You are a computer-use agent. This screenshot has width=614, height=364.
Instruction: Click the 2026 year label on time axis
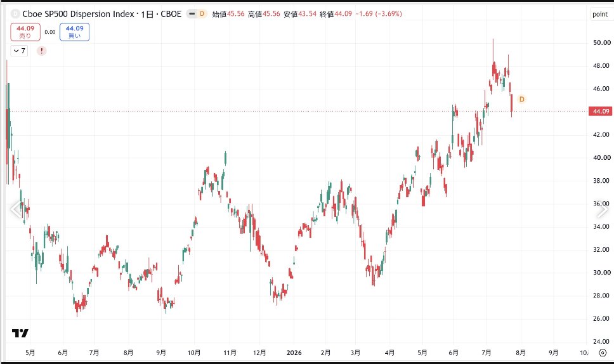pyautogui.click(x=294, y=353)
